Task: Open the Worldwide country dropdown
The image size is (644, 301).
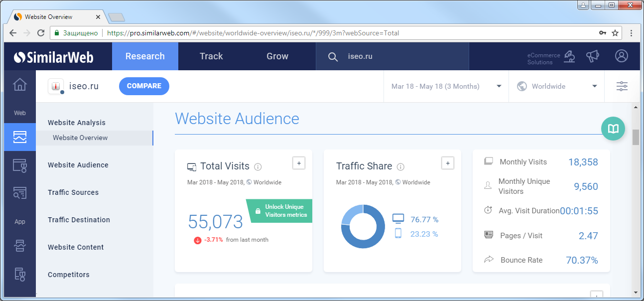Action: [x=556, y=86]
